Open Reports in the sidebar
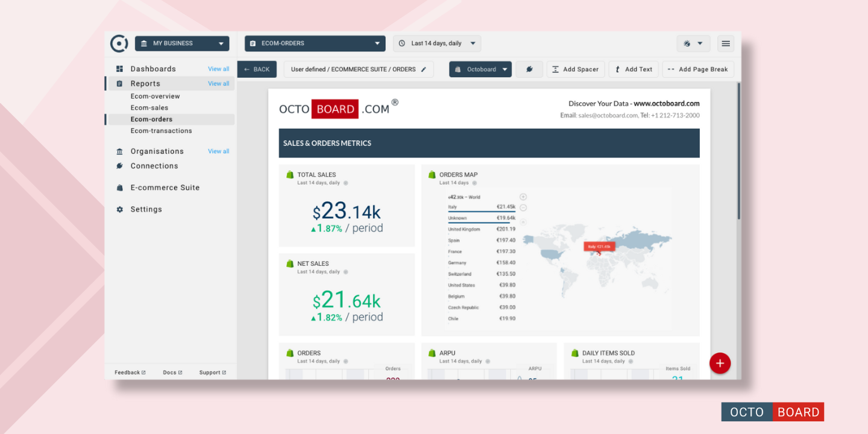868x434 pixels. pyautogui.click(x=145, y=84)
